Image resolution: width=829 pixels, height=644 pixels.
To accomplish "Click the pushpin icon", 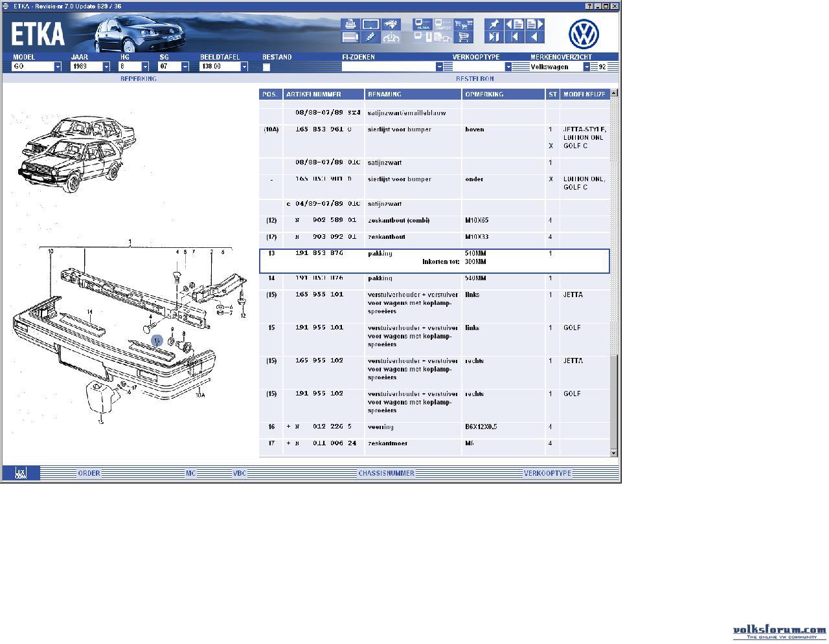I will (x=494, y=25).
